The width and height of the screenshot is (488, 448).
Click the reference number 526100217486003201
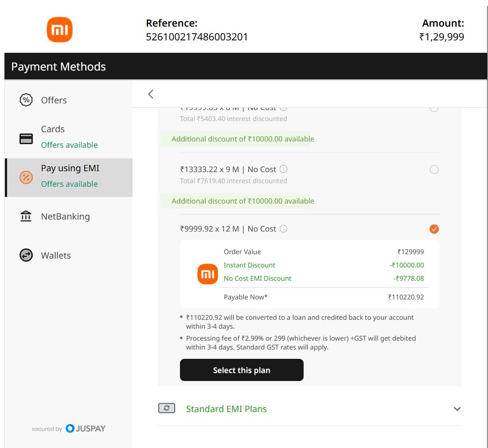tap(197, 37)
